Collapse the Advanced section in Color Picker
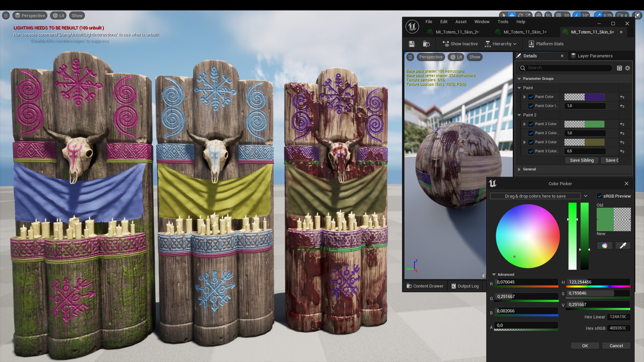The image size is (644, 362). pos(494,275)
